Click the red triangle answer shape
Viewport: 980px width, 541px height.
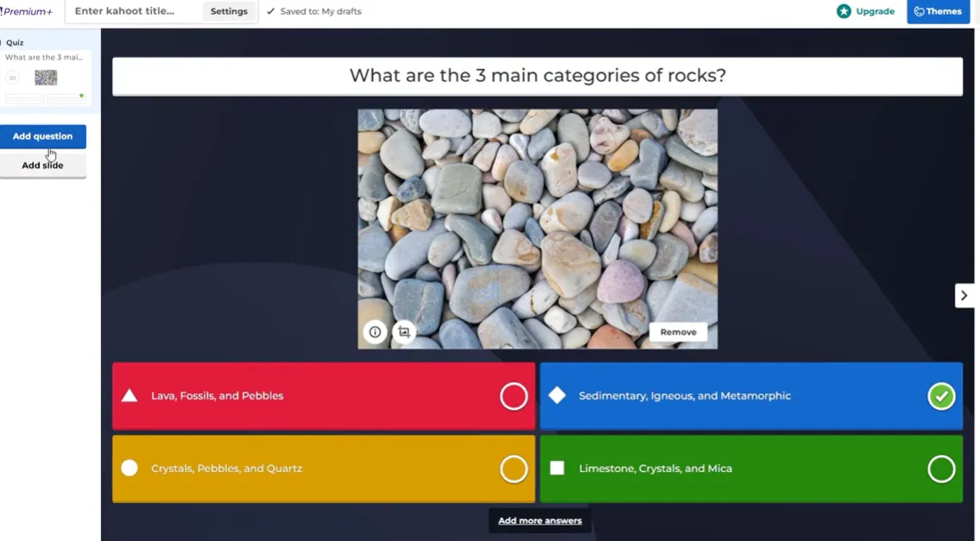[x=130, y=396]
